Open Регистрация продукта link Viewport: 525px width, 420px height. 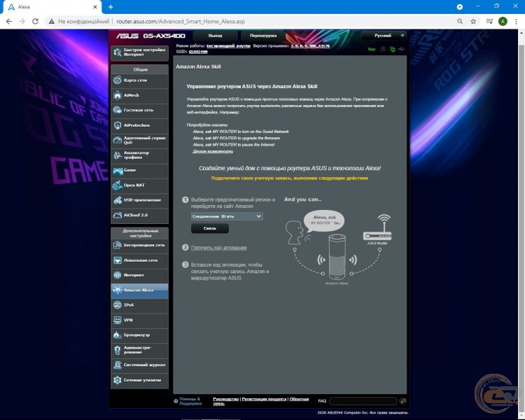[x=264, y=399]
